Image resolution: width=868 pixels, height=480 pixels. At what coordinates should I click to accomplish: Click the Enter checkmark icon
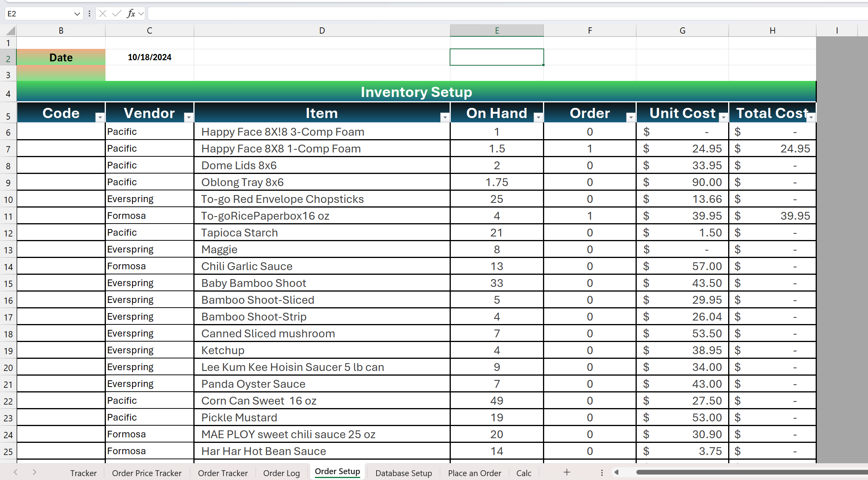pyautogui.click(x=116, y=14)
